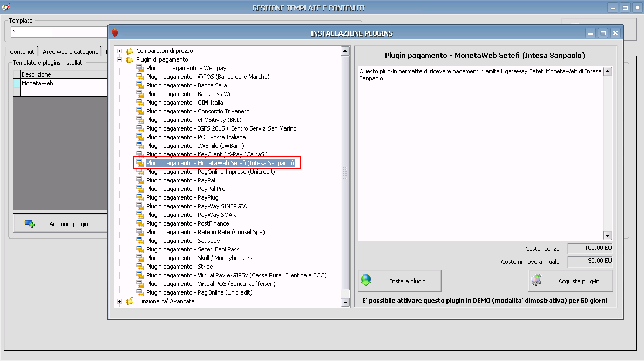Screen dimensions: 644x361
Task: Click the Weldpay plugin icon
Action: pyautogui.click(x=140, y=68)
